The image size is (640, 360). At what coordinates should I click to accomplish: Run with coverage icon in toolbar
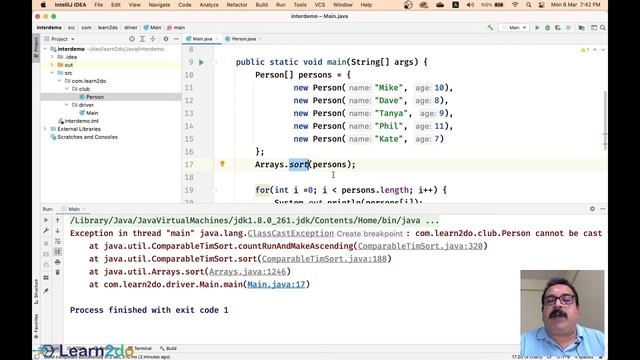[558, 28]
